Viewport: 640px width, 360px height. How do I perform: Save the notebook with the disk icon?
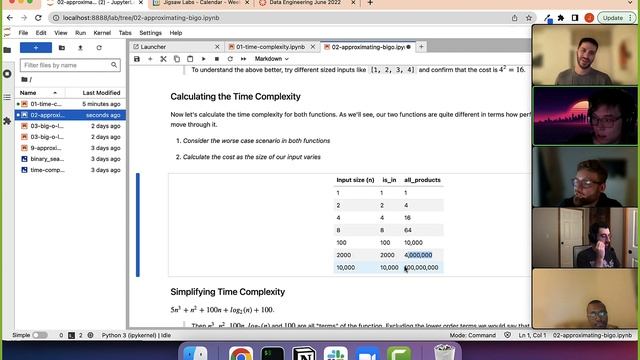(137, 59)
